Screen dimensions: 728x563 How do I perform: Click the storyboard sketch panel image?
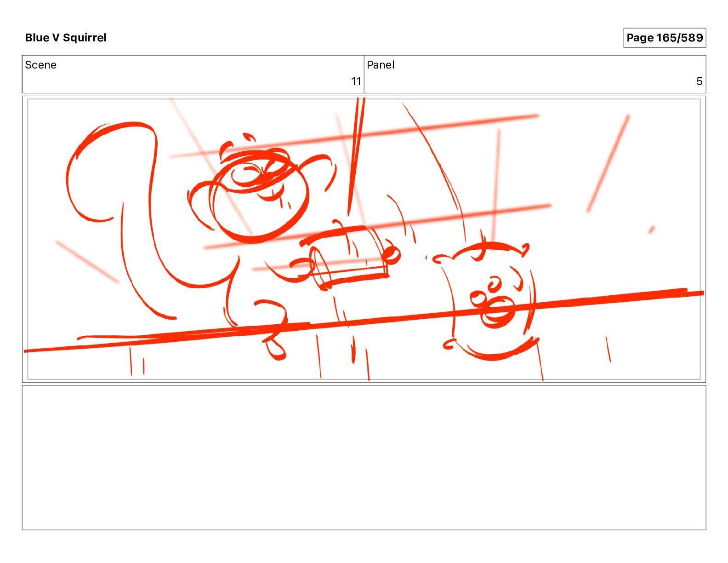point(364,239)
